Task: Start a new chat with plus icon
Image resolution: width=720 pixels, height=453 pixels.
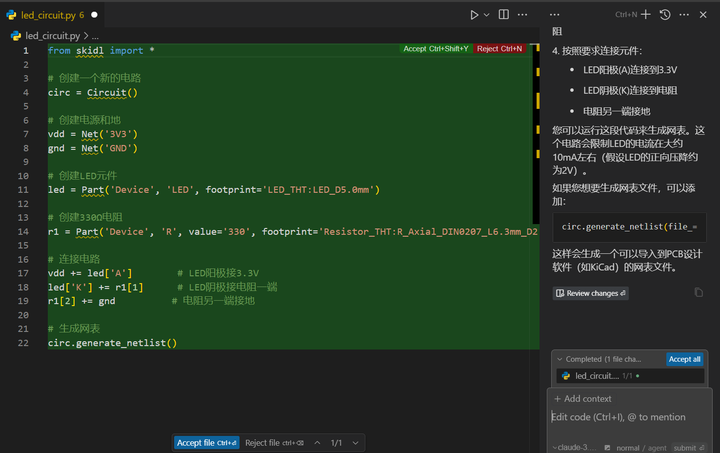Action: pyautogui.click(x=646, y=15)
